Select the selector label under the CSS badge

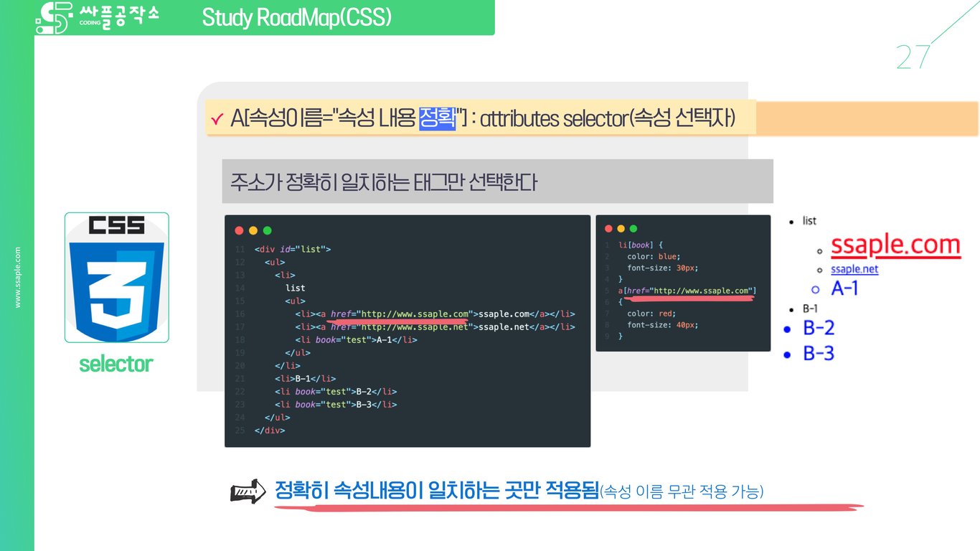(x=116, y=364)
